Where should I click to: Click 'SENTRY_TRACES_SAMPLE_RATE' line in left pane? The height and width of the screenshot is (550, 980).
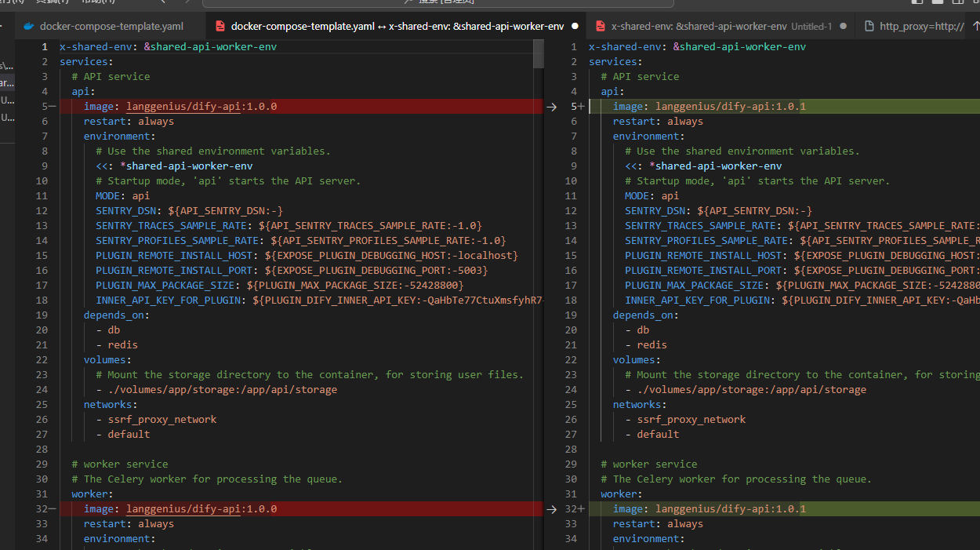[289, 225]
